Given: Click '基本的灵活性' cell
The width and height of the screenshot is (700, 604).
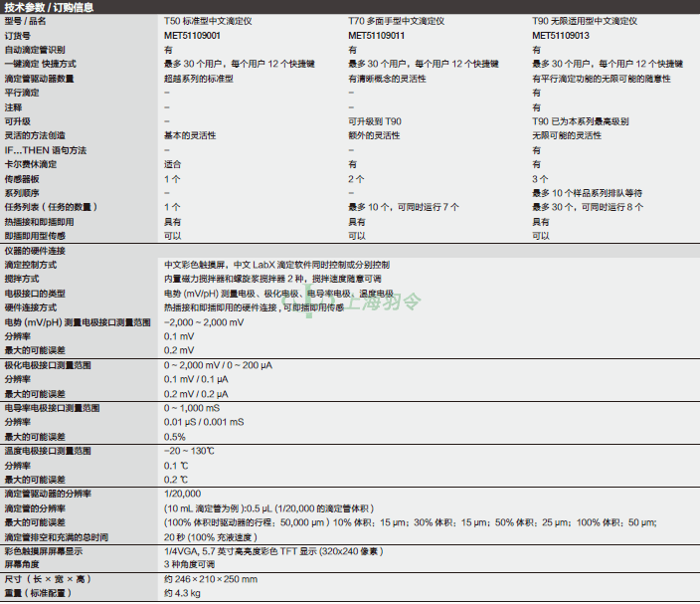Looking at the screenshot, I should 190,135.
